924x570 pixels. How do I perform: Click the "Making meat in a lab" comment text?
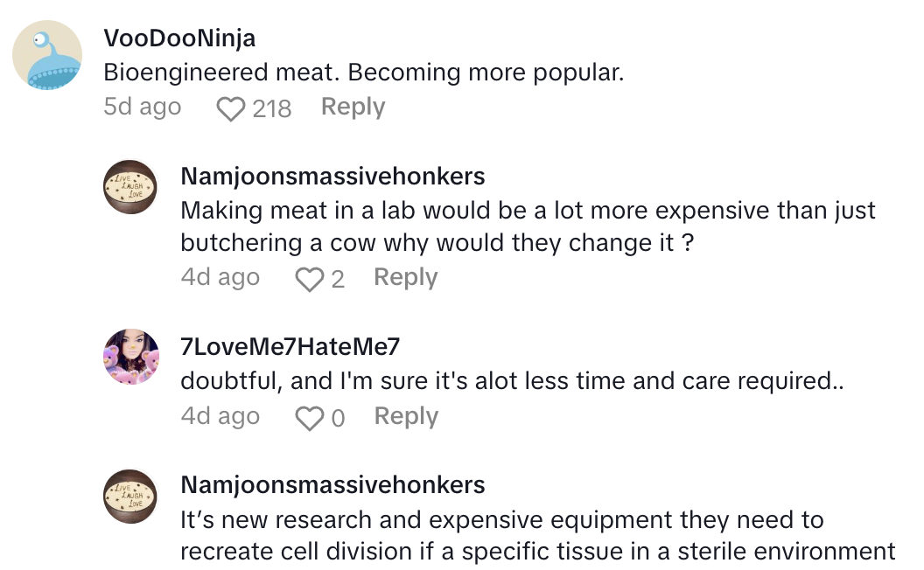(x=528, y=226)
